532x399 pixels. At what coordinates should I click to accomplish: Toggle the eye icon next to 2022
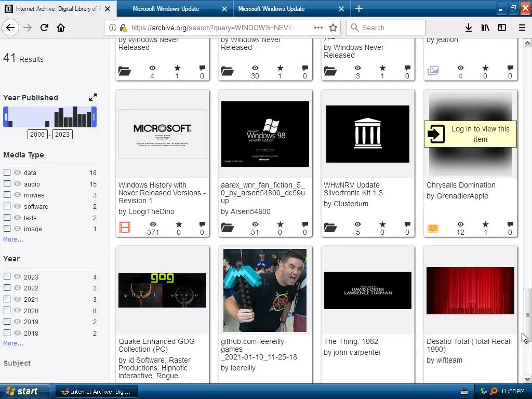pos(17,287)
